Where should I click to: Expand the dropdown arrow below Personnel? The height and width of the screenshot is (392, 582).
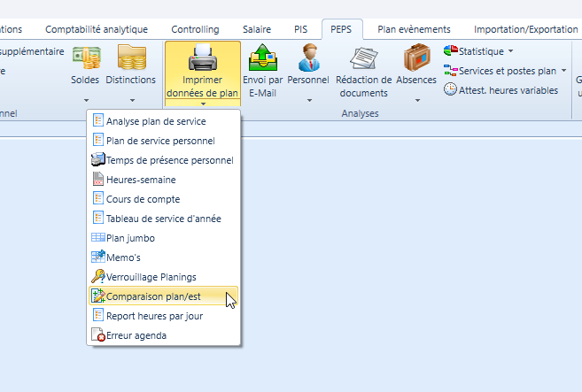pos(309,100)
